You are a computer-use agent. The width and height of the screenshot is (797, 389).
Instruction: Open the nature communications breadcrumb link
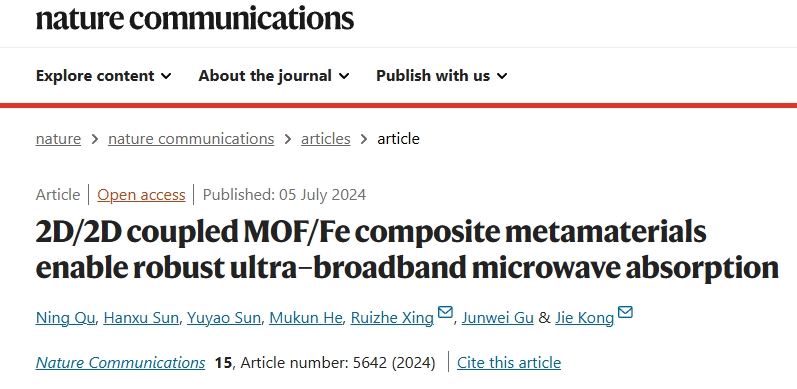click(x=191, y=139)
